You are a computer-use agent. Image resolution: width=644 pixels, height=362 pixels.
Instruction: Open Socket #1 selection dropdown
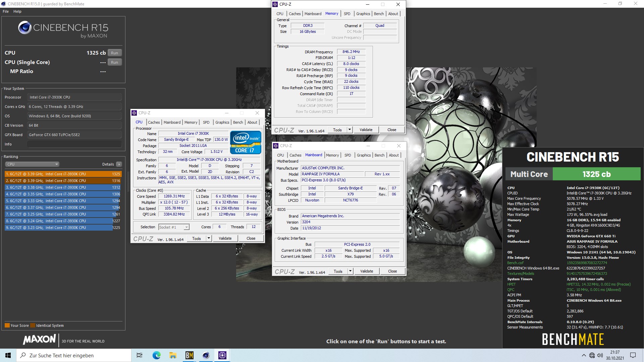[x=174, y=227]
